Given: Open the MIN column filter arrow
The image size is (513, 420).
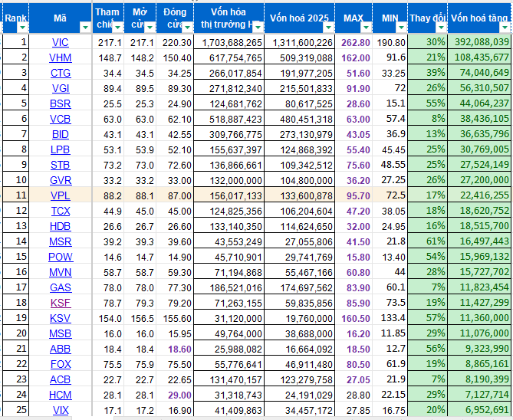Looking at the screenshot, I should [401, 28].
